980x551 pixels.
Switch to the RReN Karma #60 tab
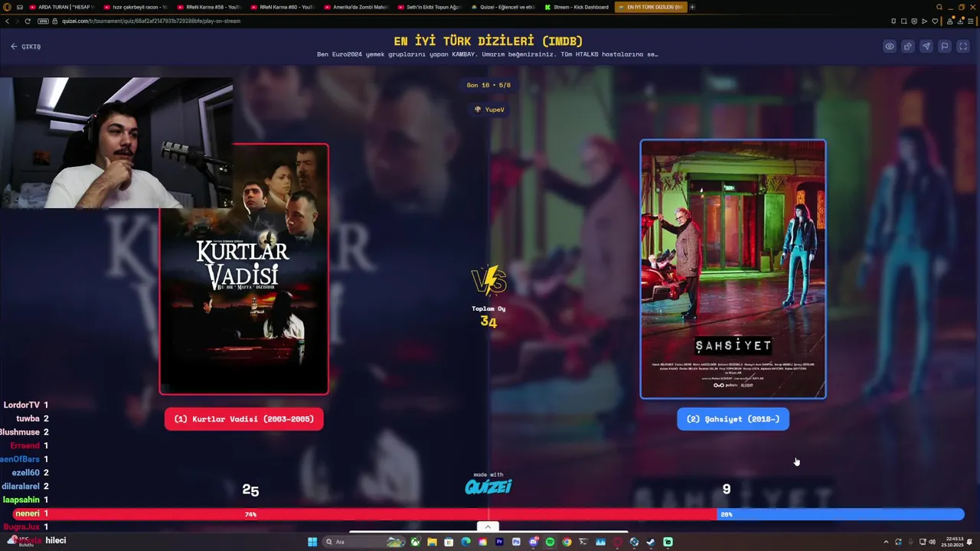pyautogui.click(x=283, y=7)
